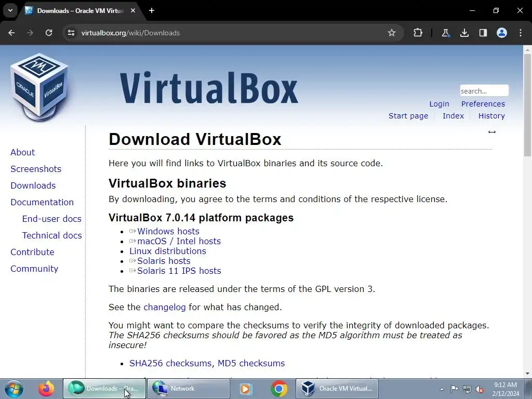Open site information icon in address bar
Viewport: 532px width, 399px height.
pos(71,33)
